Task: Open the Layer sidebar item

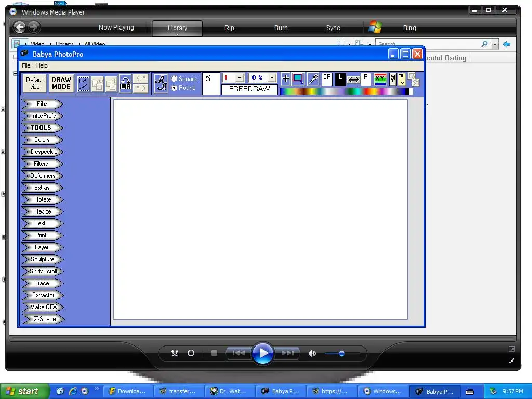Action: (42, 247)
